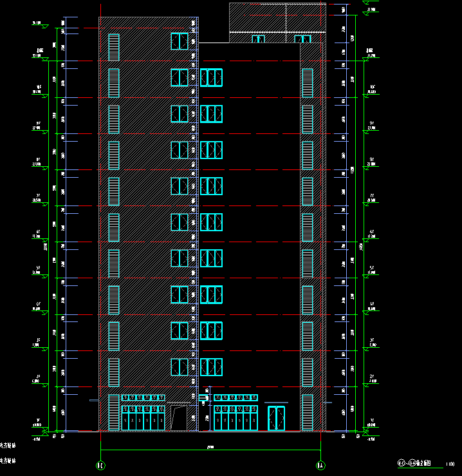Select the topmost three-pane window in center
This screenshot has height=476, width=462.
tap(211, 77)
